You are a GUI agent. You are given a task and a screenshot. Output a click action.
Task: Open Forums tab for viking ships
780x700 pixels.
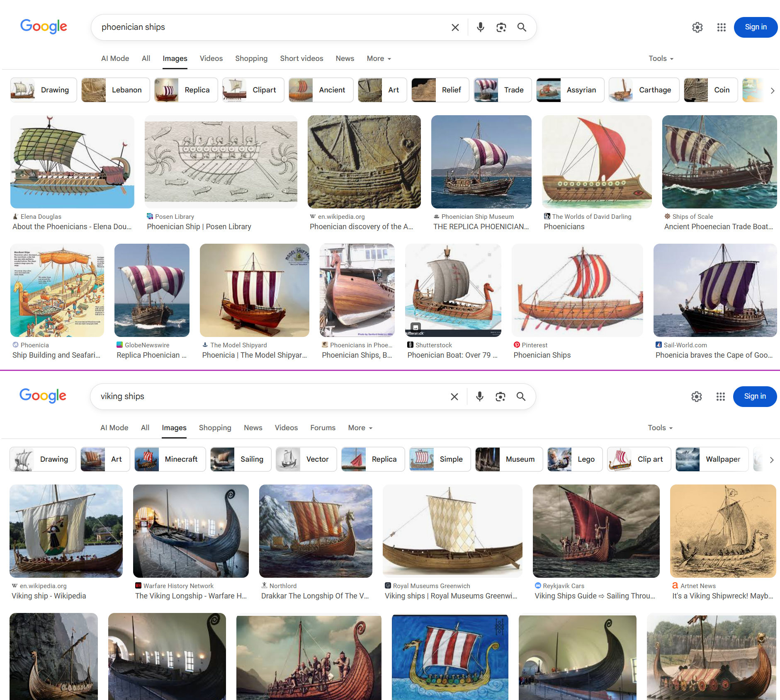(323, 428)
